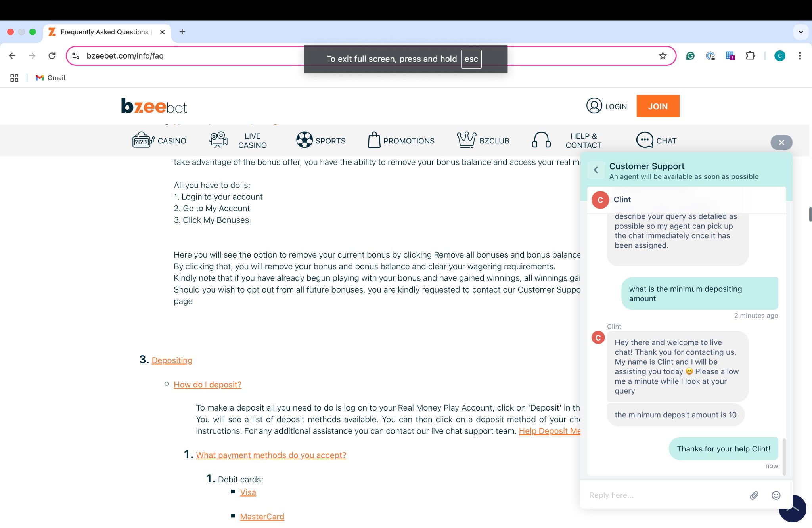Navigate back in browser
Screen dimensions: 812x528
tap(12, 56)
